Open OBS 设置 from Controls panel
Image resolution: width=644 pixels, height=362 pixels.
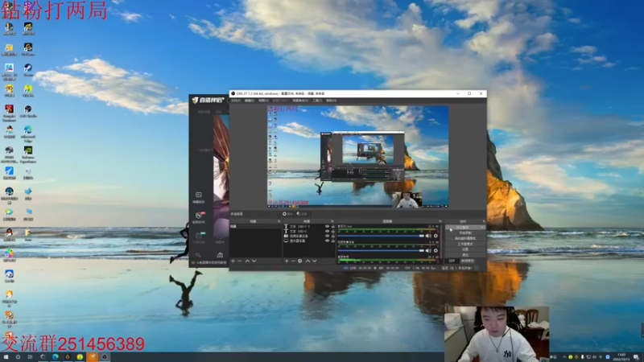(465, 249)
